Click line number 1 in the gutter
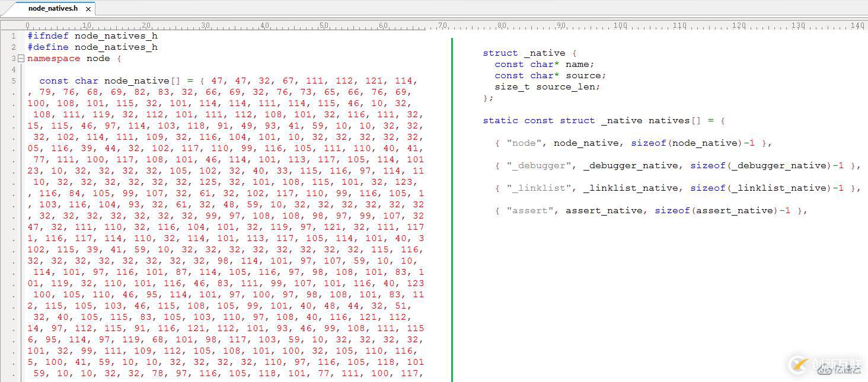The image size is (868, 382). tap(14, 36)
